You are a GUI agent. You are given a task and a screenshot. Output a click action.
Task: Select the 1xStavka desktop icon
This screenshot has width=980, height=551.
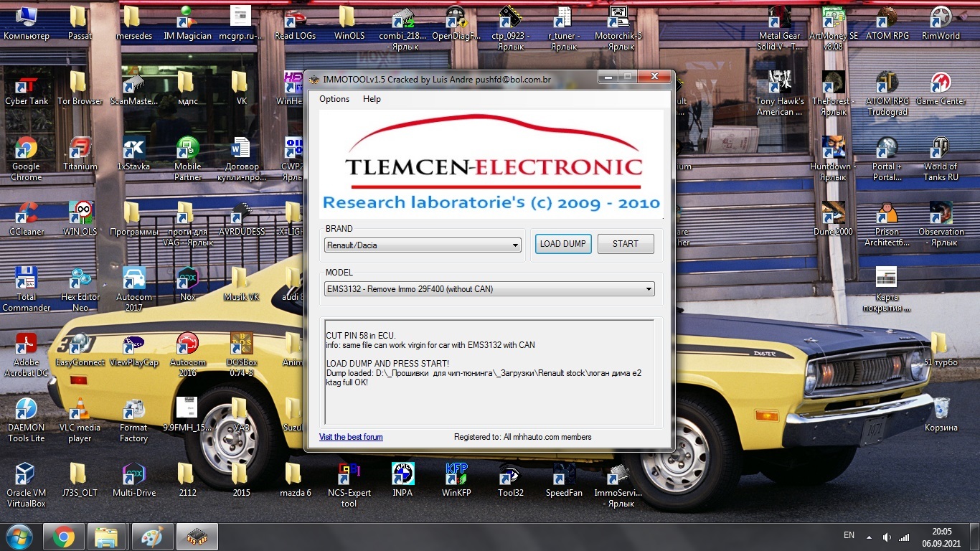pyautogui.click(x=133, y=154)
